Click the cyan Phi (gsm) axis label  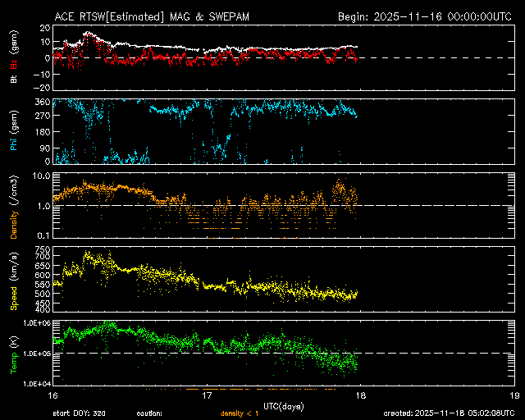[x=13, y=132]
